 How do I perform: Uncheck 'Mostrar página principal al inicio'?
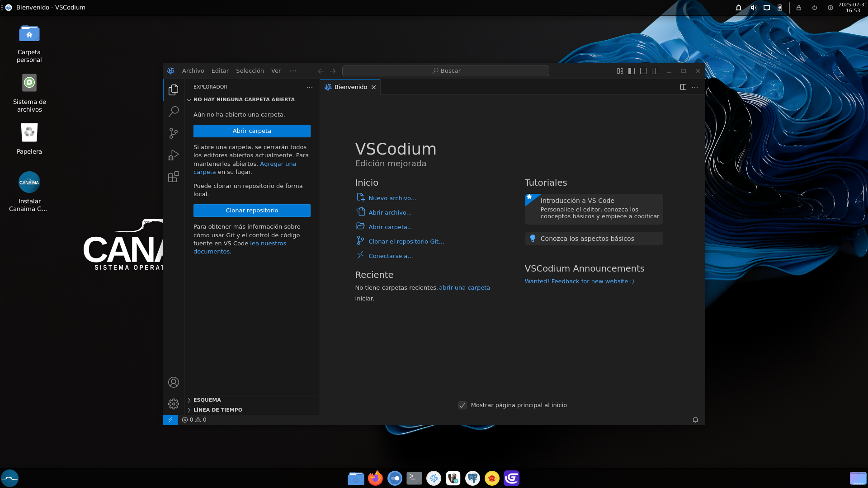[x=462, y=405]
